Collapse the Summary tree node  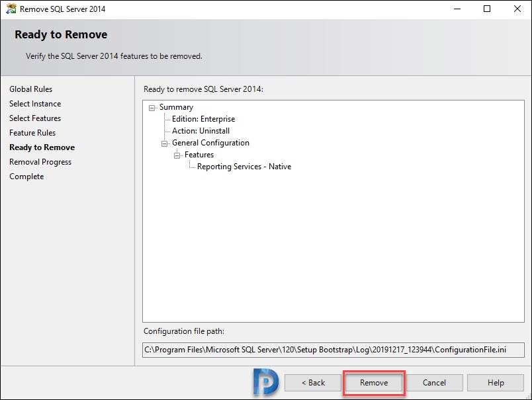pyautogui.click(x=152, y=108)
